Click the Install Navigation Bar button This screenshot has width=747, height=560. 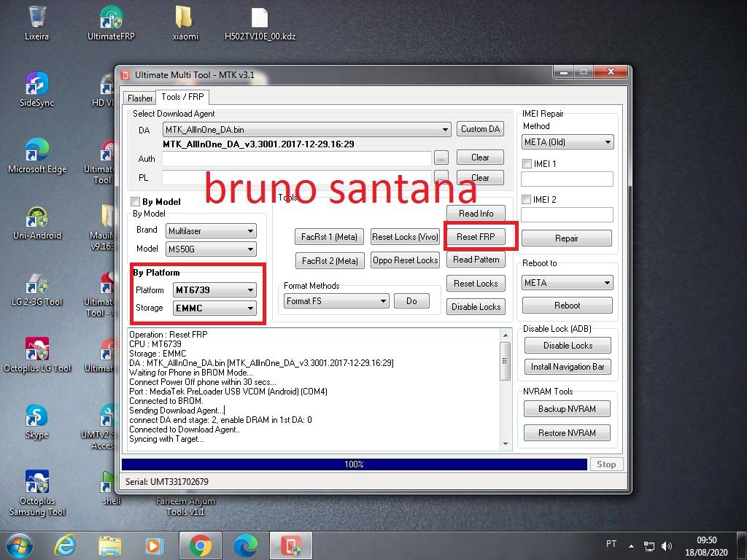pyautogui.click(x=568, y=367)
